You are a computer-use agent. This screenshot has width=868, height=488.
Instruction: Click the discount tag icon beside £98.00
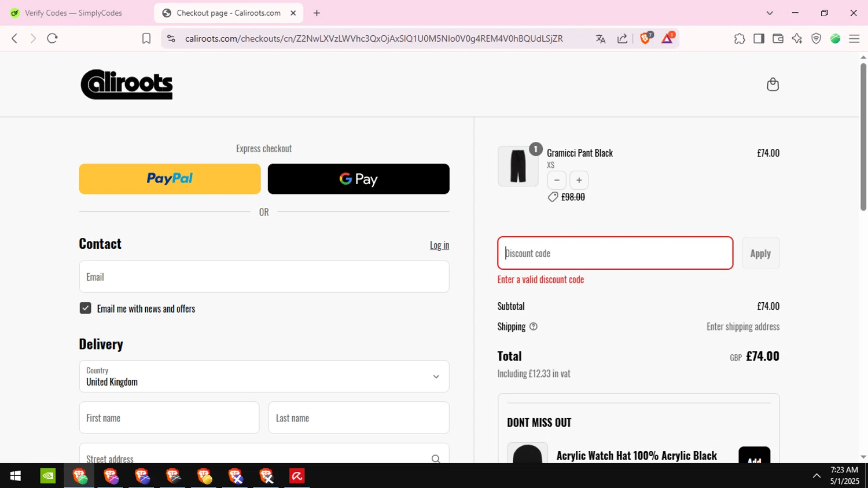click(x=553, y=197)
